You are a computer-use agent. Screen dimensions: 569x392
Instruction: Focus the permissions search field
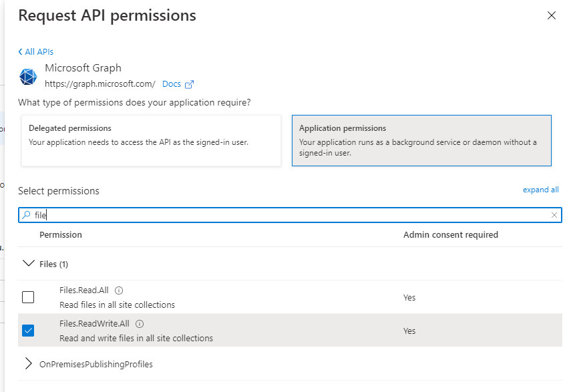point(290,215)
